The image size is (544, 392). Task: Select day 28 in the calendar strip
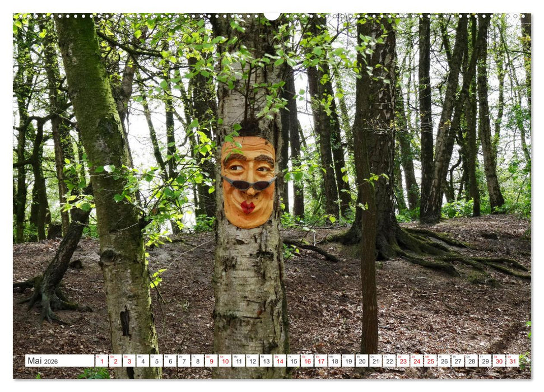[x=471, y=361]
